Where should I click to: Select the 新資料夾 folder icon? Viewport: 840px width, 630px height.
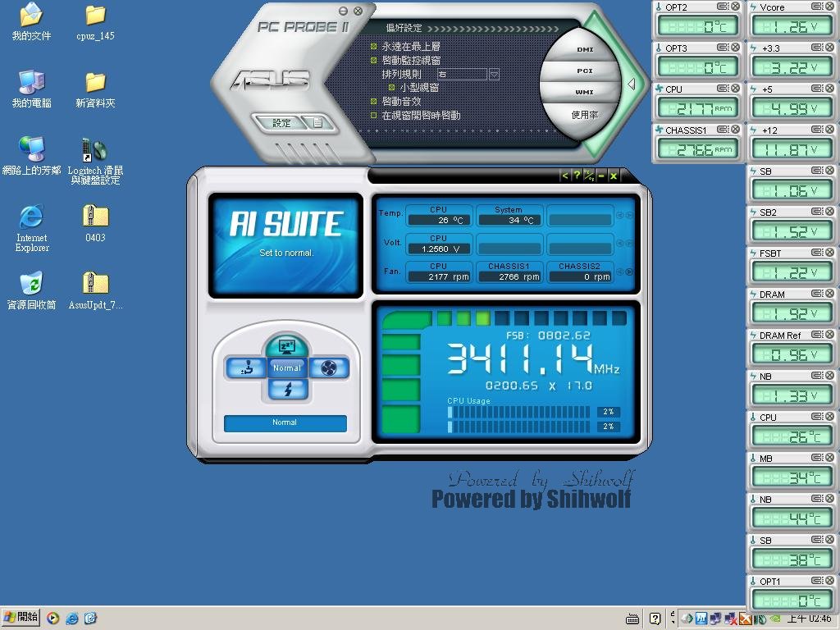tap(95, 89)
